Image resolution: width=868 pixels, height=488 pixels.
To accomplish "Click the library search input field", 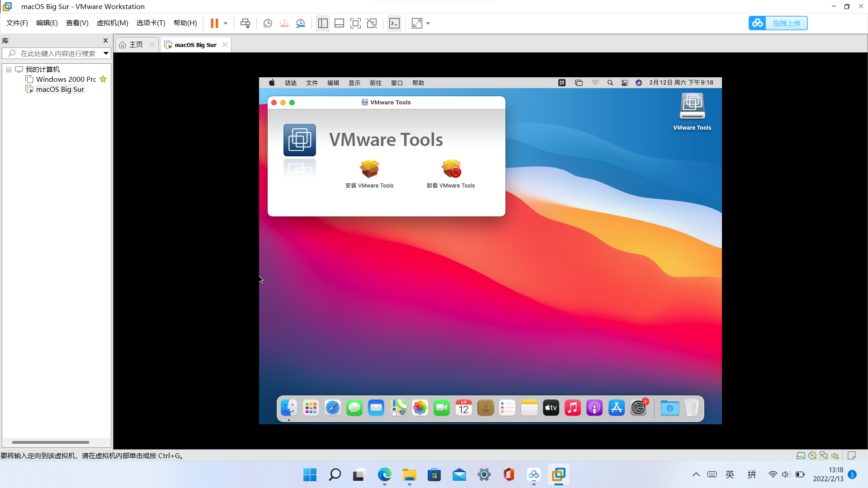I will (x=58, y=53).
